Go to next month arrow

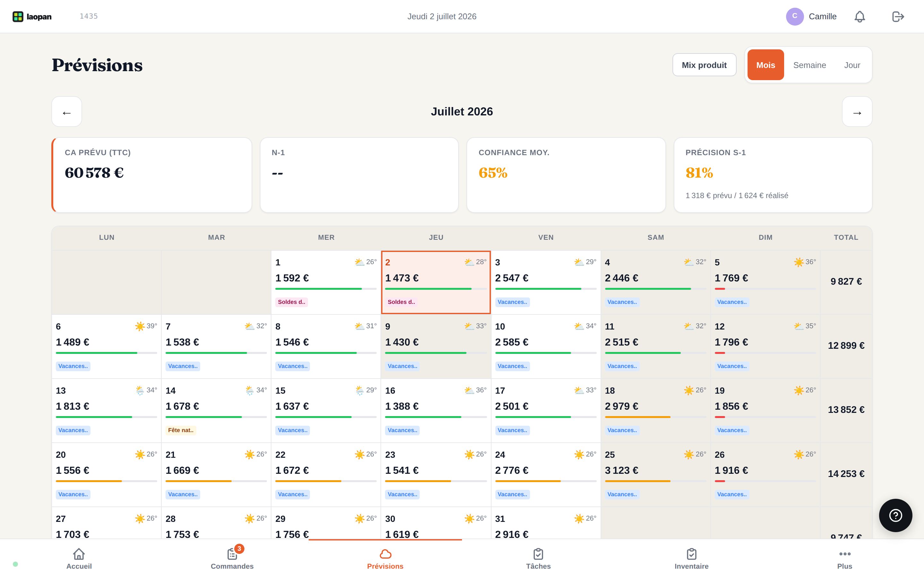click(857, 112)
